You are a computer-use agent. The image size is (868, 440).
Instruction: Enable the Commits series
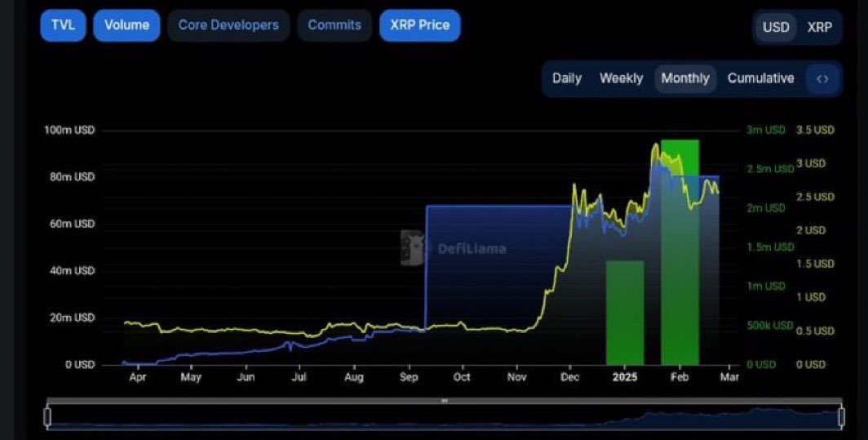tap(334, 25)
